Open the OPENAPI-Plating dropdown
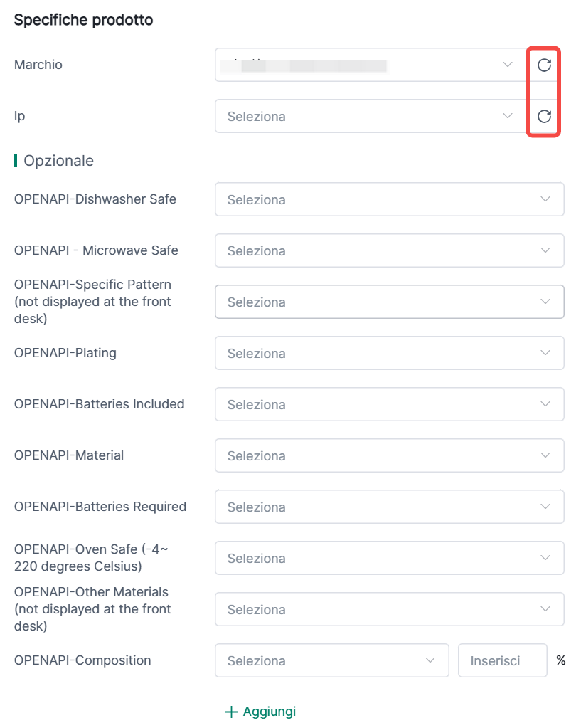Image resolution: width=576 pixels, height=728 pixels. (x=389, y=354)
